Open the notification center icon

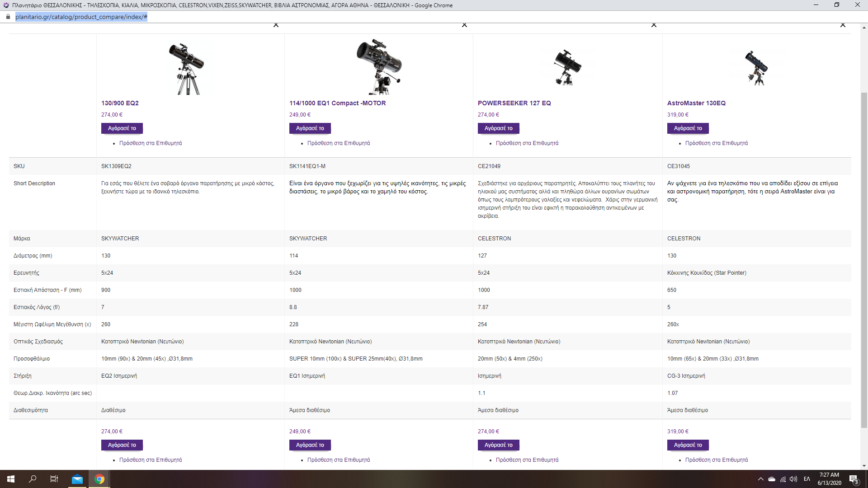point(854,479)
